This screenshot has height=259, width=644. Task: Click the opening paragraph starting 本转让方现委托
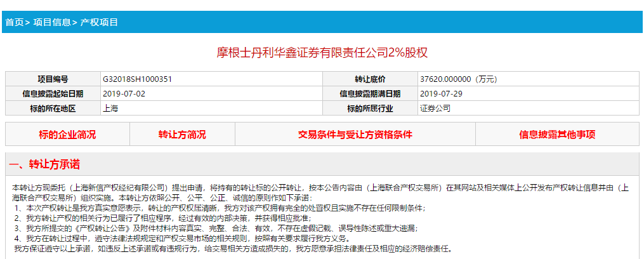coord(320,193)
